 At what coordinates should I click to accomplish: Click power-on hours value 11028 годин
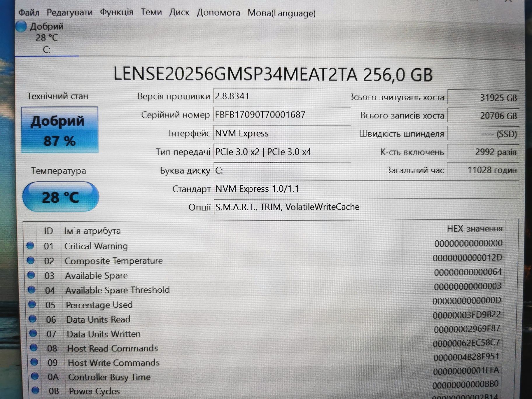[483, 170]
